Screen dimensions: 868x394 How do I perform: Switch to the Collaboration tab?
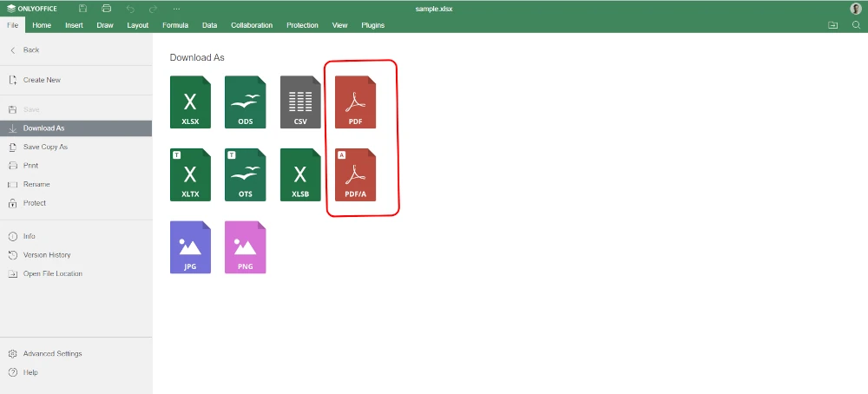pyautogui.click(x=252, y=25)
